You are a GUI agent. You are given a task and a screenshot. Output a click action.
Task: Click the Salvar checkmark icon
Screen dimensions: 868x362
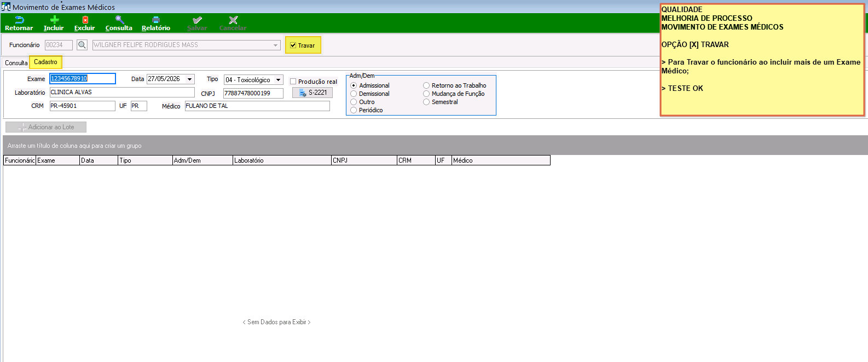coord(197,20)
